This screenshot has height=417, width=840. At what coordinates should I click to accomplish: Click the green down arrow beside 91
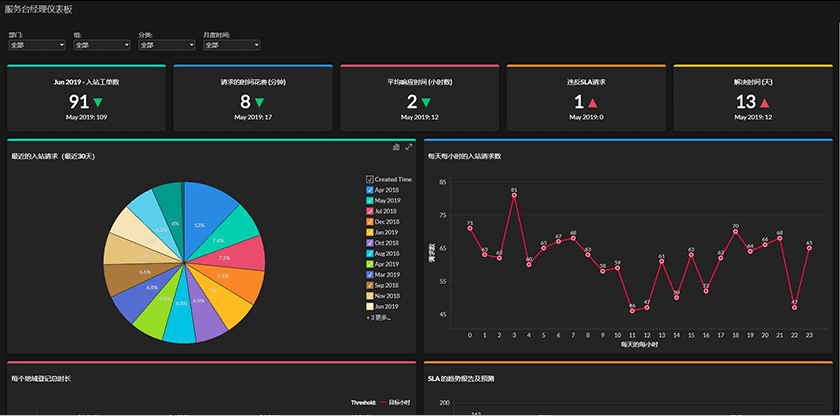pyautogui.click(x=98, y=102)
